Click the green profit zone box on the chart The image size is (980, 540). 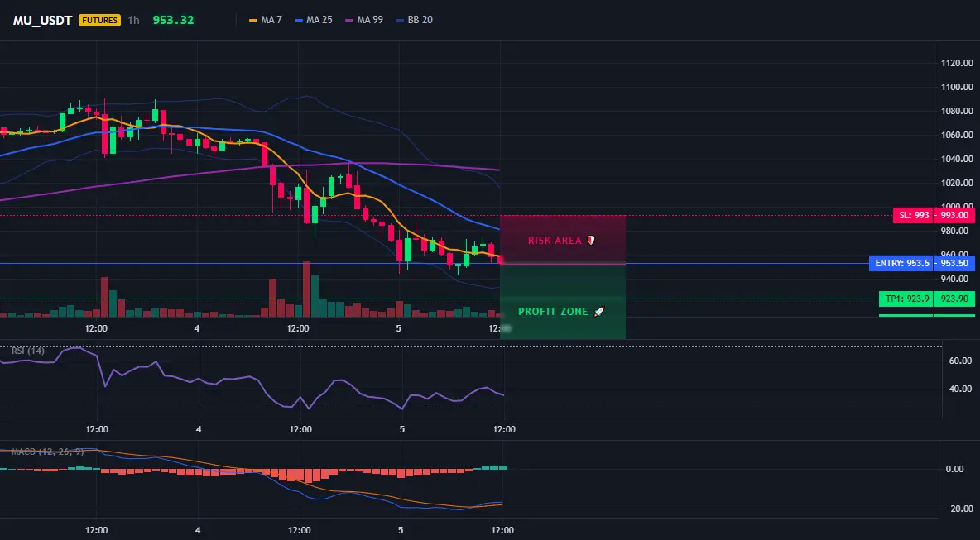click(563, 302)
